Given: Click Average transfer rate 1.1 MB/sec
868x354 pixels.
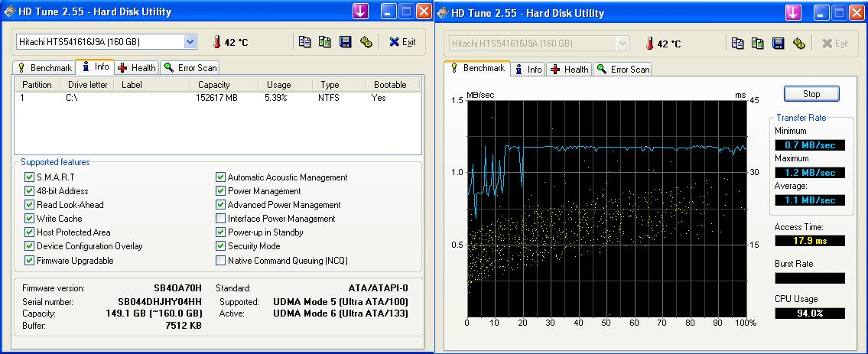Looking at the screenshot, I should click(809, 200).
